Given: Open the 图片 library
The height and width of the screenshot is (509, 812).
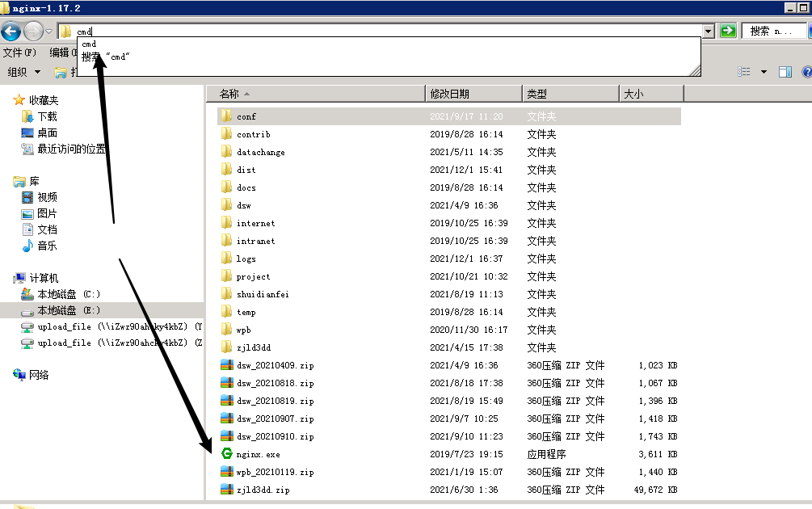Looking at the screenshot, I should tap(40, 213).
